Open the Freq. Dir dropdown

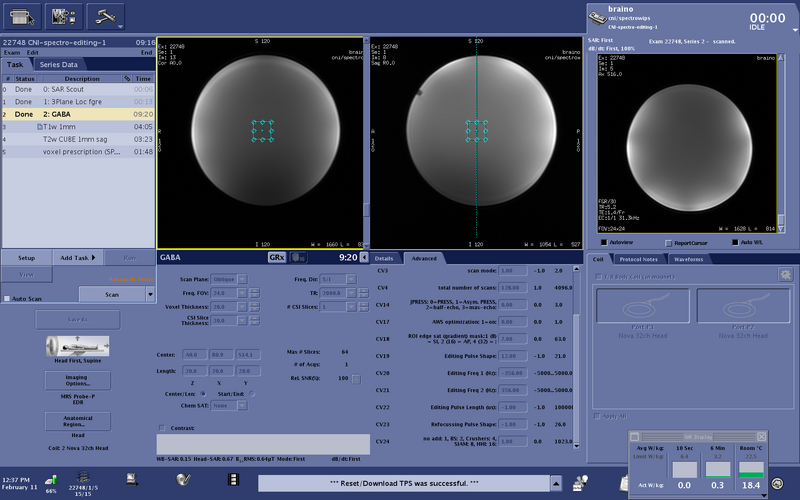point(351,279)
